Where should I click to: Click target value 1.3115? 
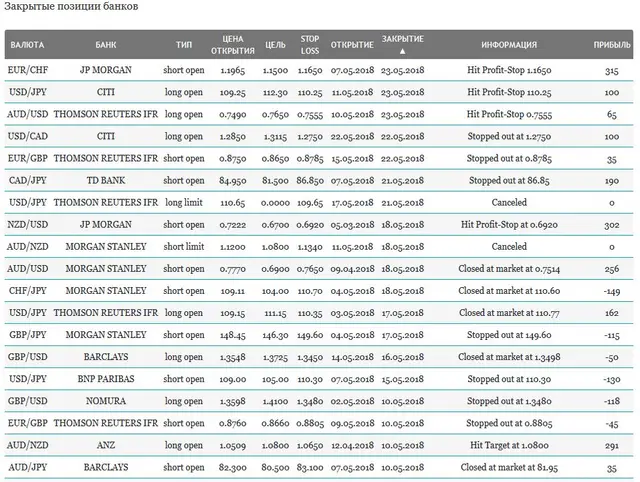coord(275,137)
